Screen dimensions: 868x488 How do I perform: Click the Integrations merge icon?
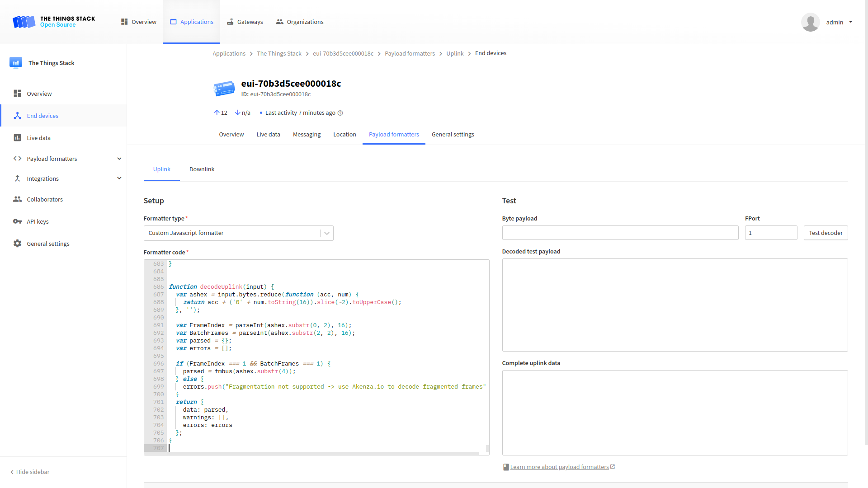pyautogui.click(x=17, y=178)
